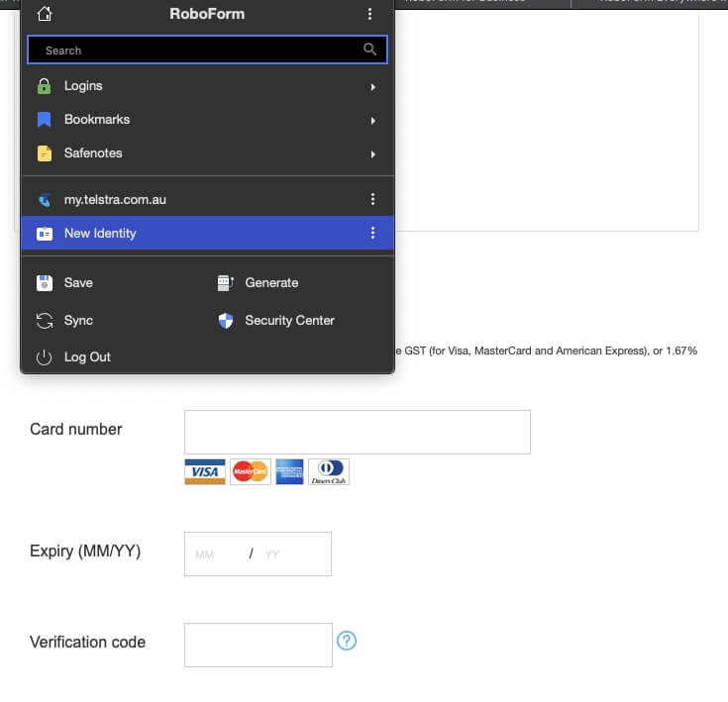Click the Card number input field
Screen dimensions: 728x702
pos(357,432)
